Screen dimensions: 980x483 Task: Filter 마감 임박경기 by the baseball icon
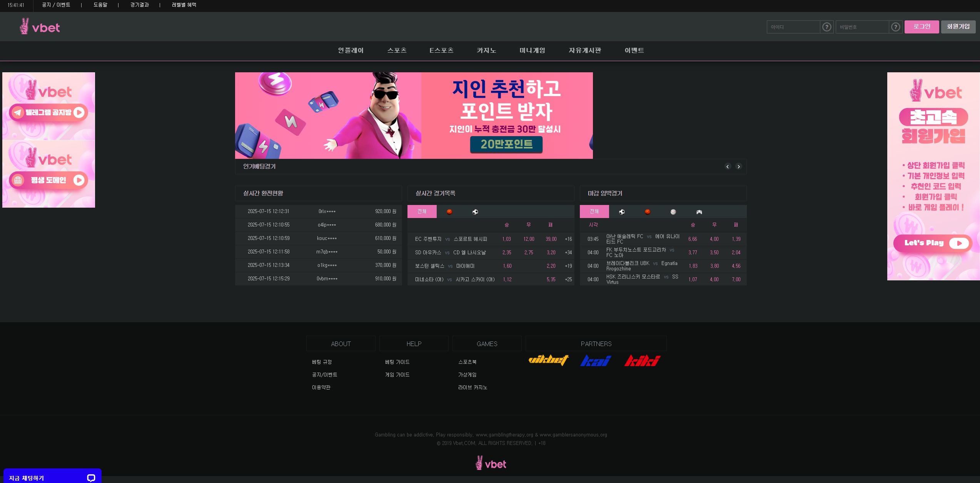[673, 212]
